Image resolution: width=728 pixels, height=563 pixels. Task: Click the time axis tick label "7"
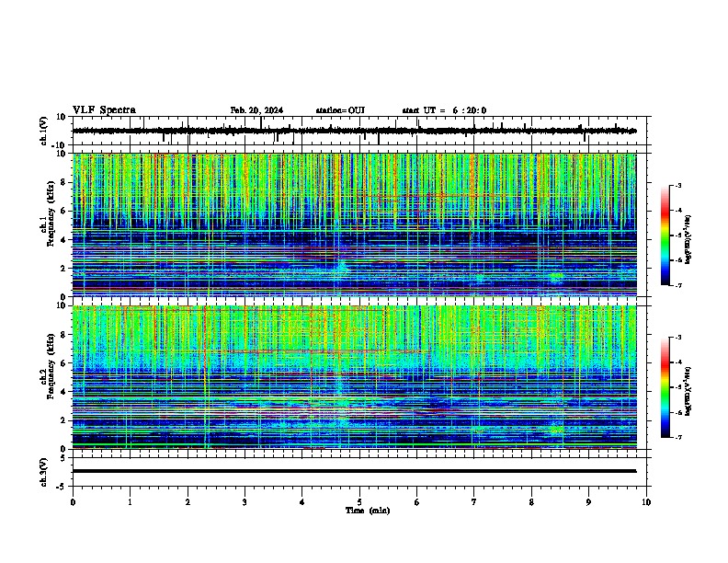point(474,502)
